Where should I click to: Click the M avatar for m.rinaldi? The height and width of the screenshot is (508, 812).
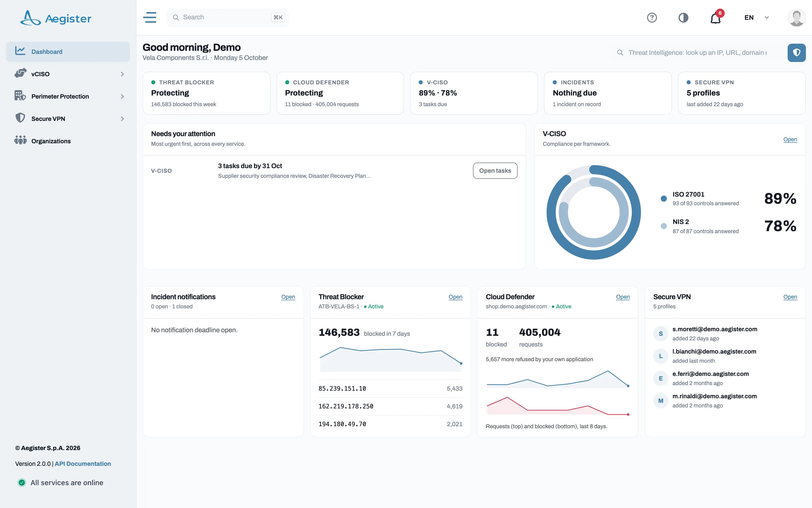[x=660, y=401]
